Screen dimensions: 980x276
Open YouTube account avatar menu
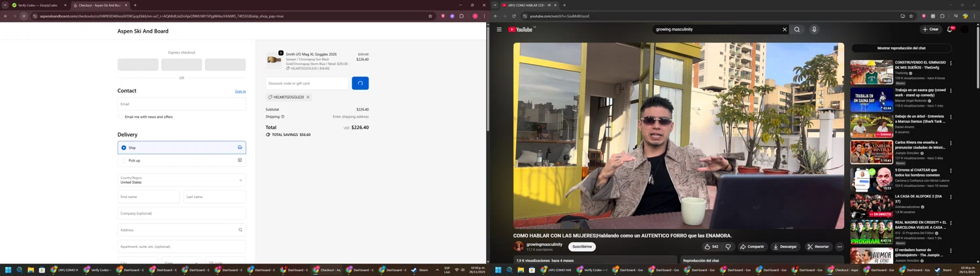pyautogui.click(x=964, y=29)
